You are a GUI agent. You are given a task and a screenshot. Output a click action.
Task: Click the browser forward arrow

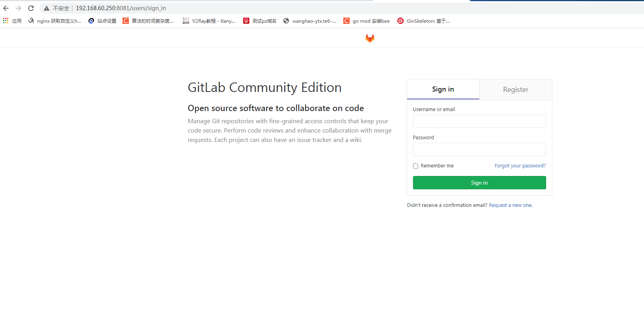pos(18,8)
